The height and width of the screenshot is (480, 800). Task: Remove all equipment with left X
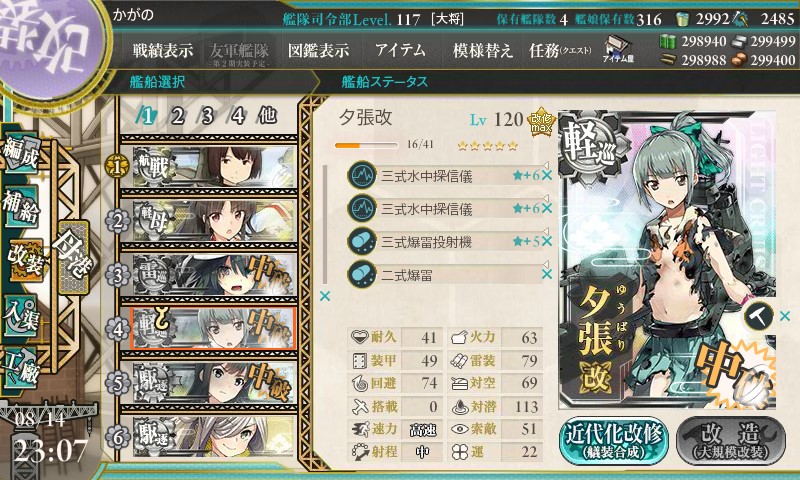(x=324, y=296)
